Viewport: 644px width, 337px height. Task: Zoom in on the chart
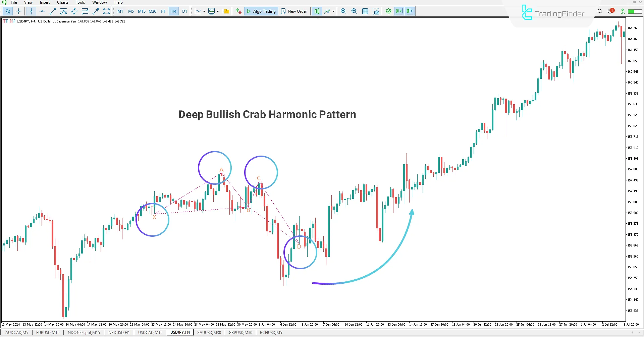click(x=343, y=11)
